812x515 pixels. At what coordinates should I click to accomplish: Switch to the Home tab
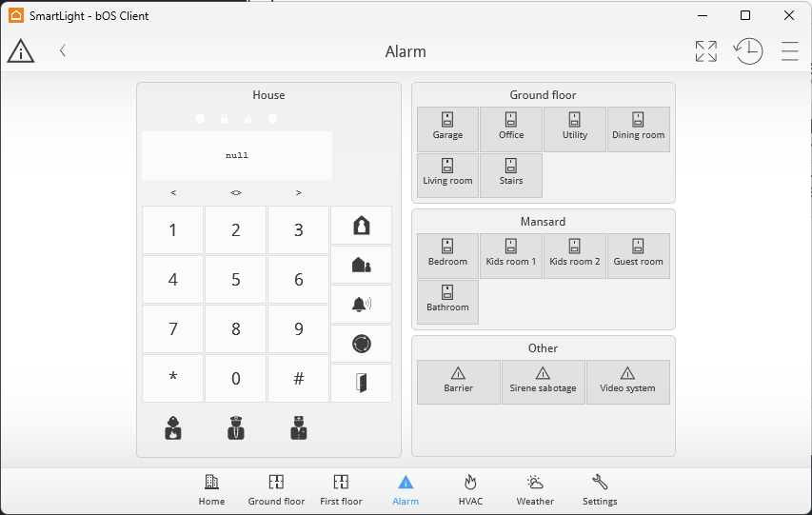tap(211, 490)
